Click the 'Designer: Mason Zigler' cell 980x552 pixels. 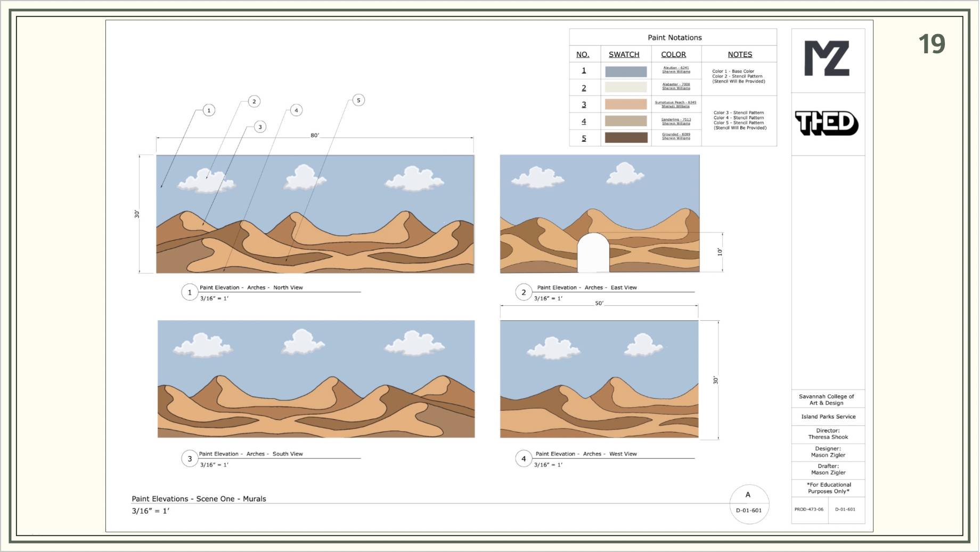(x=828, y=452)
